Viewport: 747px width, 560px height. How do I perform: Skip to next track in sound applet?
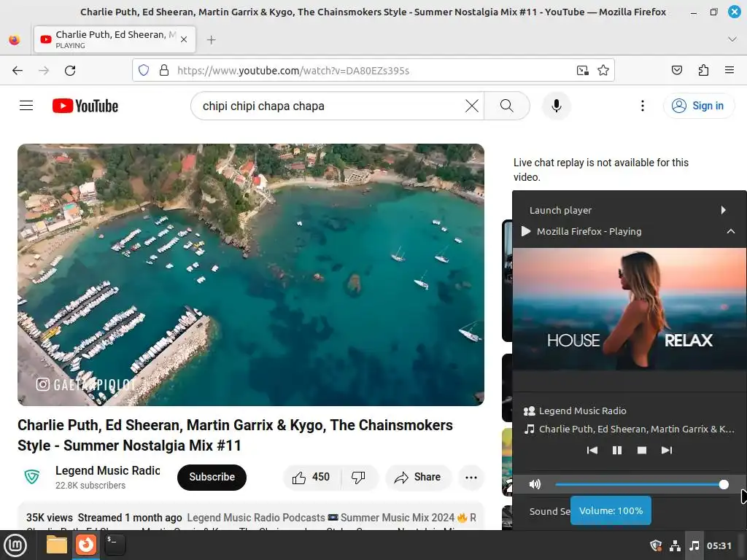(x=667, y=450)
